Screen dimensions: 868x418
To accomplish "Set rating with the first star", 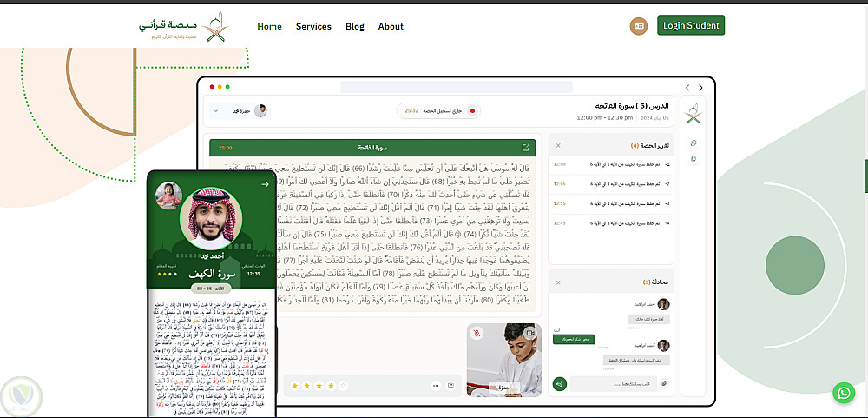I will tap(294, 385).
